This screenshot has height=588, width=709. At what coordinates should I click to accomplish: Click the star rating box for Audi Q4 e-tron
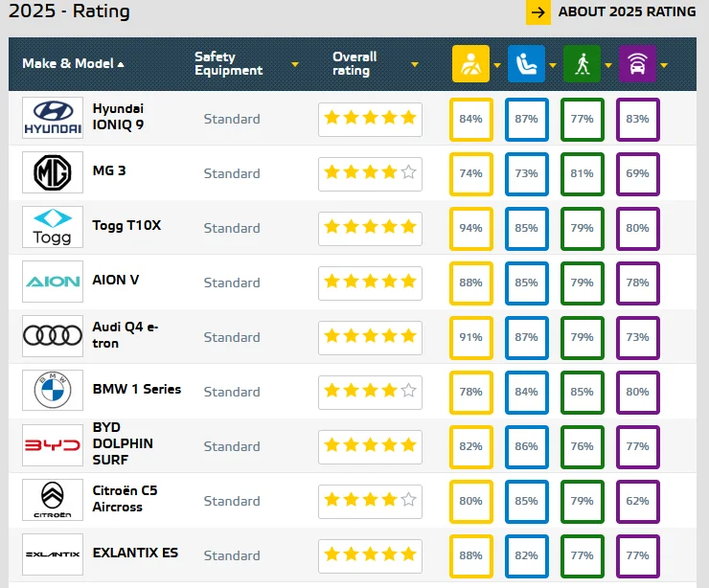(370, 338)
